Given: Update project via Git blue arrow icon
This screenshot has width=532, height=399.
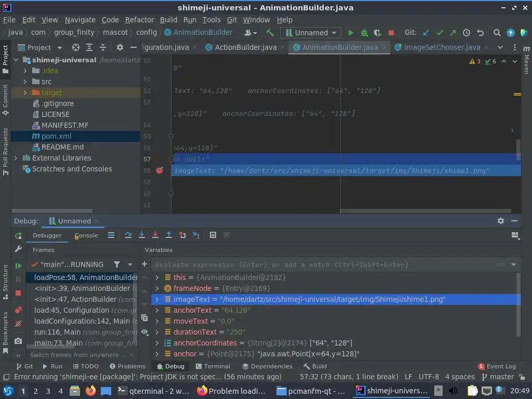Looking at the screenshot, I should coord(426,33).
